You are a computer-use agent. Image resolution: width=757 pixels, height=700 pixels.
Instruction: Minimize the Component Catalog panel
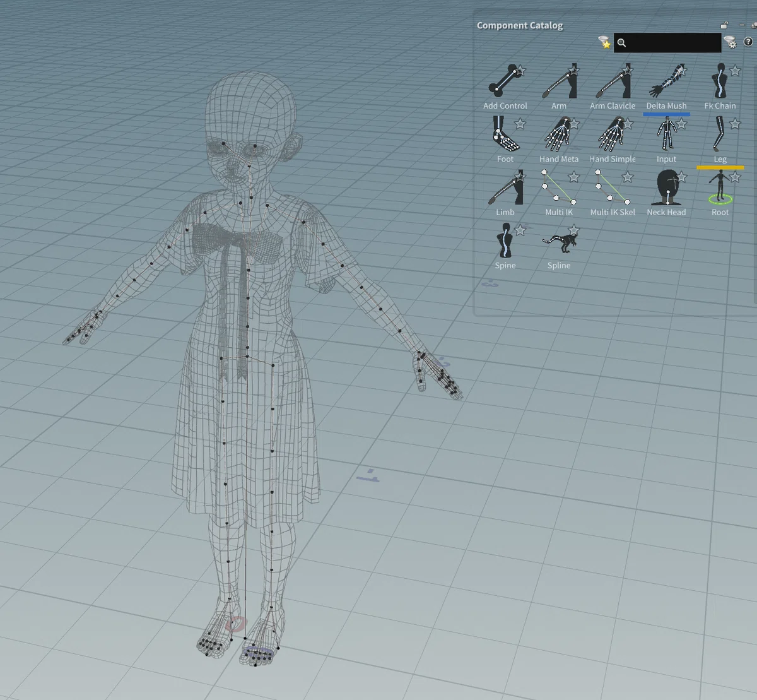point(742,25)
